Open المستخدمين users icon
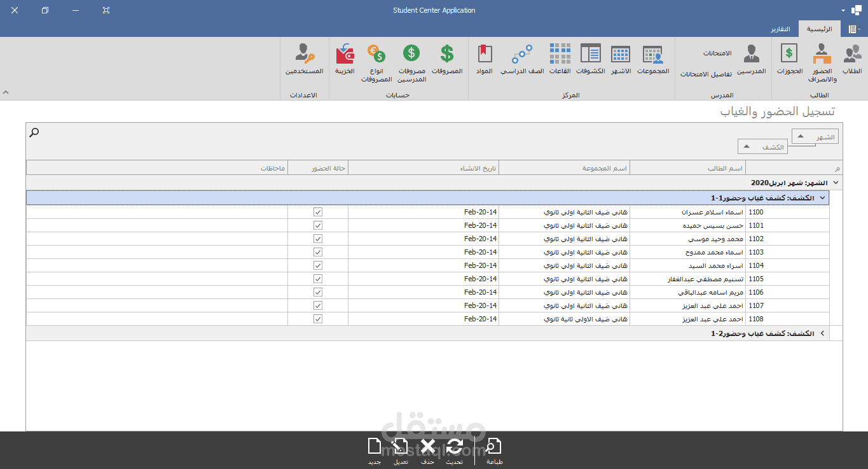Viewport: 868px width, 469px height. coord(305,60)
